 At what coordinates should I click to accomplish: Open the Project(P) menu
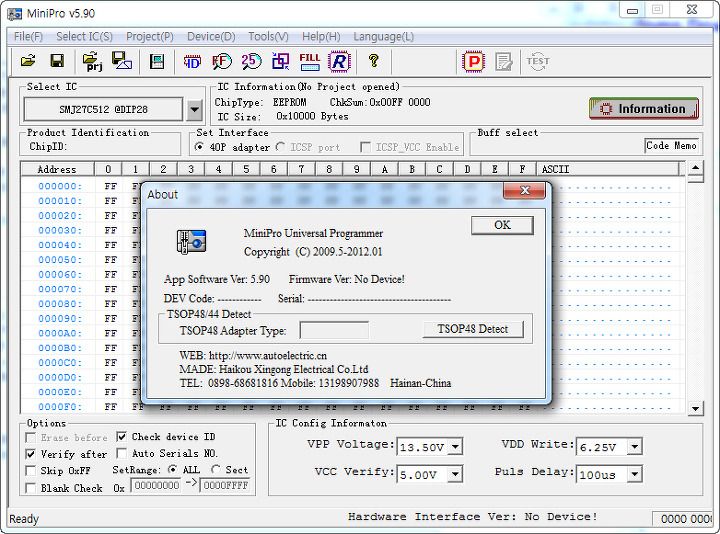click(150, 36)
